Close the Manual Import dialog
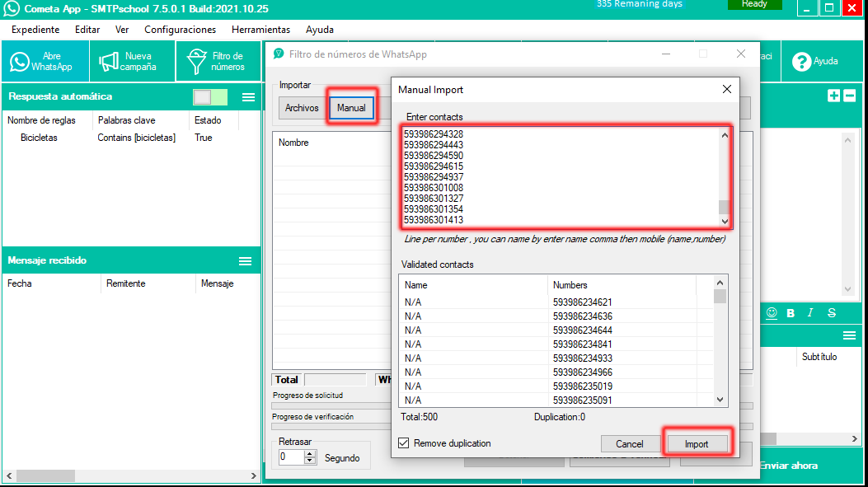The height and width of the screenshot is (487, 868). [727, 89]
